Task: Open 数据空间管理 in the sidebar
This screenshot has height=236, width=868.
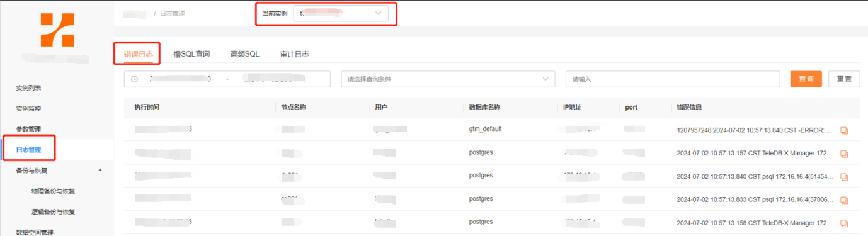Action: pos(35,232)
